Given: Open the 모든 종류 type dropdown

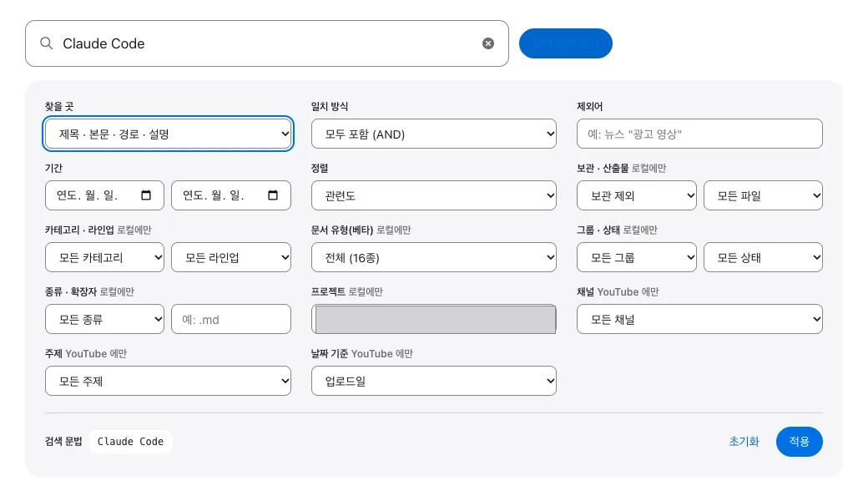Looking at the screenshot, I should pos(104,319).
